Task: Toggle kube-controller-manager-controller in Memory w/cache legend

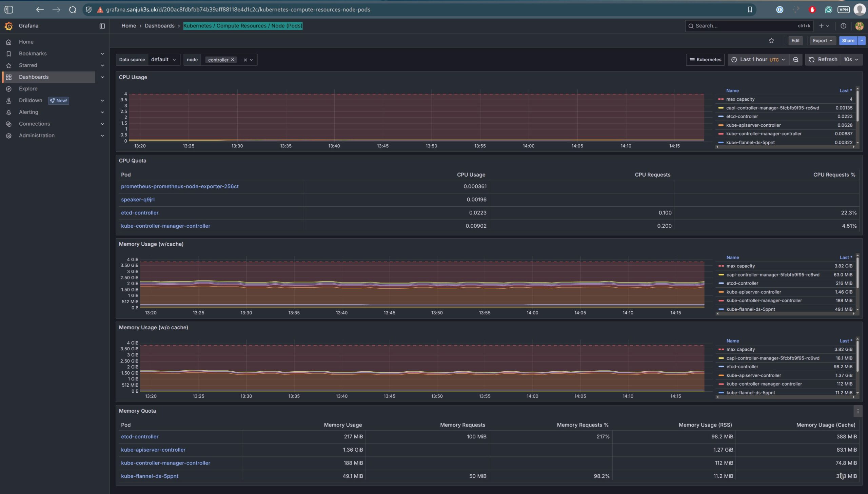Action: pyautogui.click(x=764, y=301)
